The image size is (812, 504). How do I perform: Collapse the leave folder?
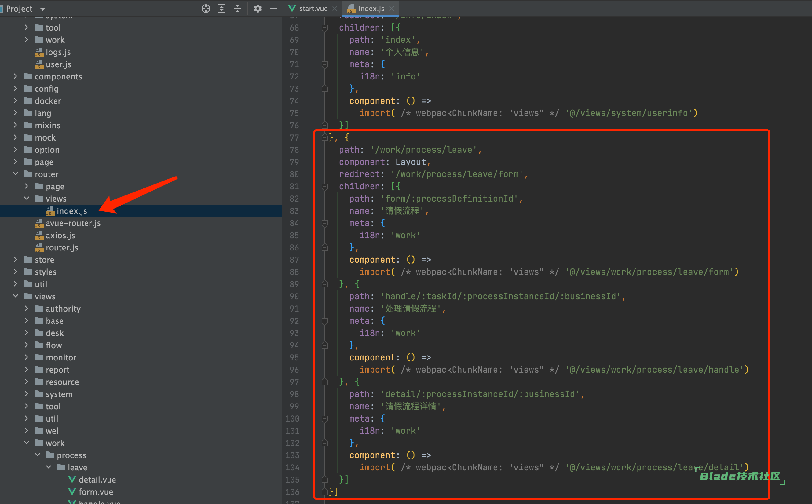click(49, 468)
